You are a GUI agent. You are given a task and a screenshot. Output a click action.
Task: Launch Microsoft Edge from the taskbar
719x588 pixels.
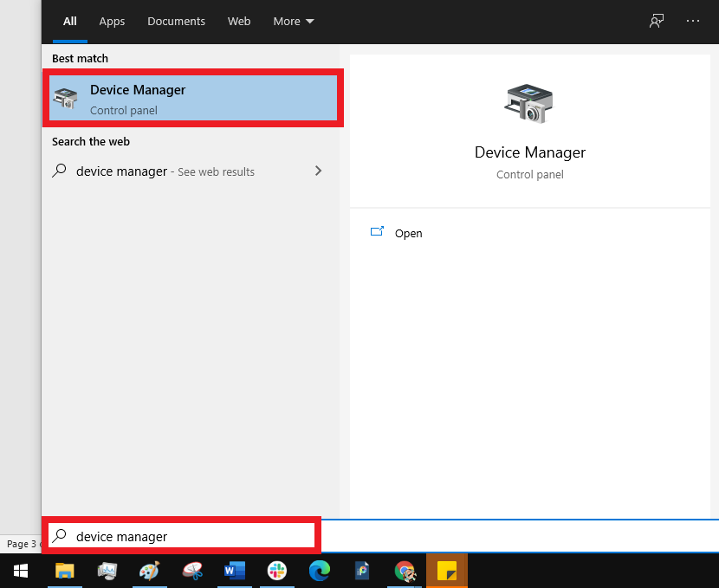click(319, 571)
